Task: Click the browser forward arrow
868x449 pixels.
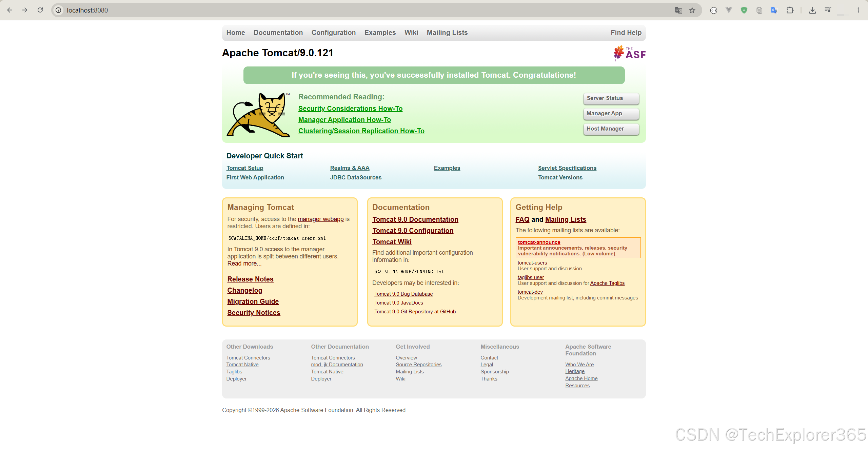Action: click(25, 10)
